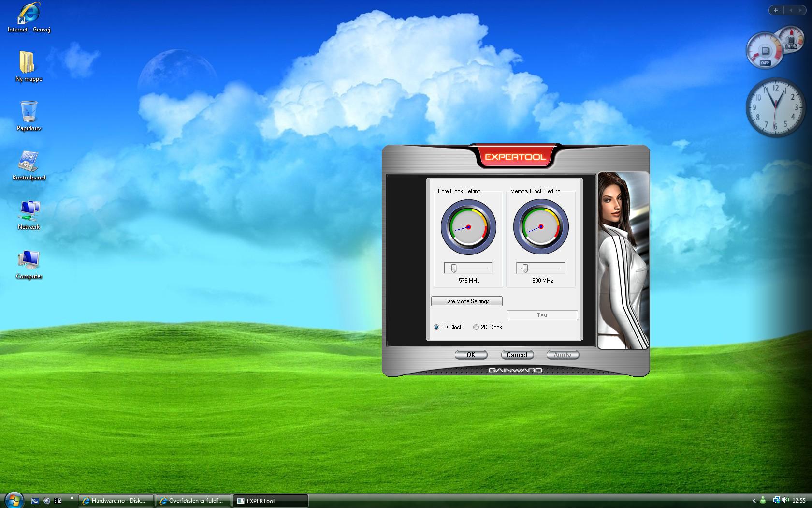Click Apply in EXPERTool
This screenshot has height=508, width=812.
tap(563, 355)
